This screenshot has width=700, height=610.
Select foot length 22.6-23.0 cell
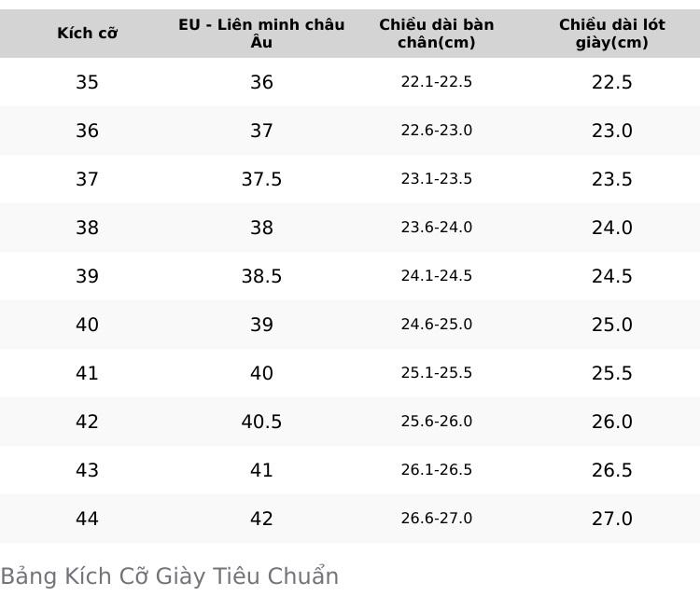[x=437, y=131]
